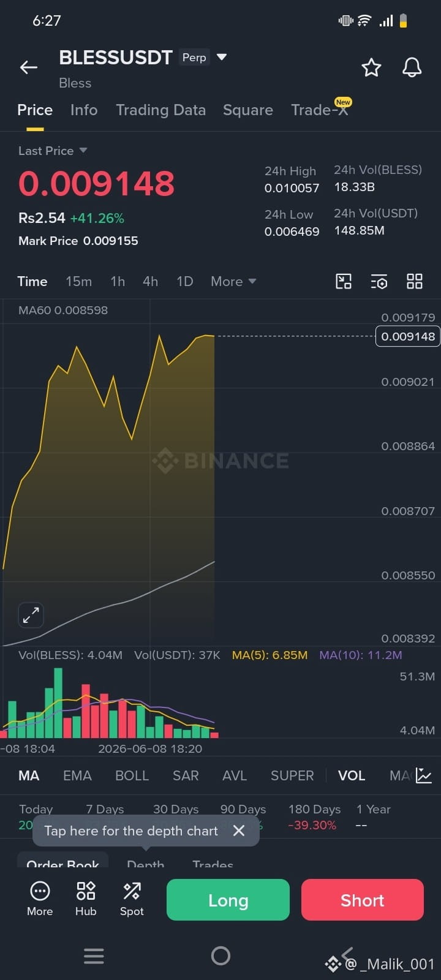Select the MA indicator
This screenshot has width=441, height=980.
pos(29,775)
